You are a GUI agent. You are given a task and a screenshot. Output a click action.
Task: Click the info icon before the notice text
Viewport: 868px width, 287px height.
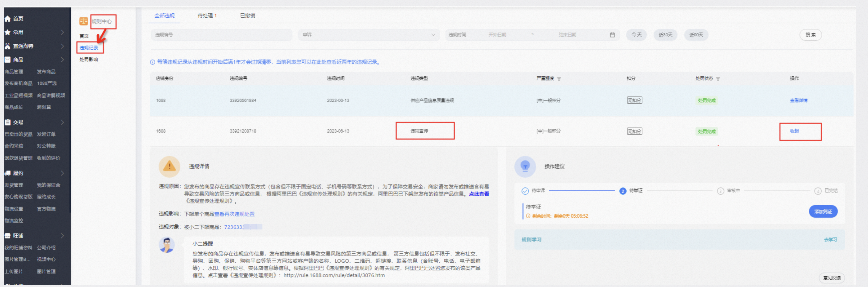[152, 62]
